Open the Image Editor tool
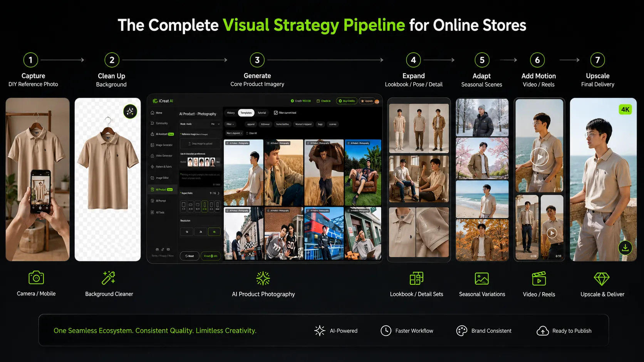The image size is (644, 362). [160, 178]
